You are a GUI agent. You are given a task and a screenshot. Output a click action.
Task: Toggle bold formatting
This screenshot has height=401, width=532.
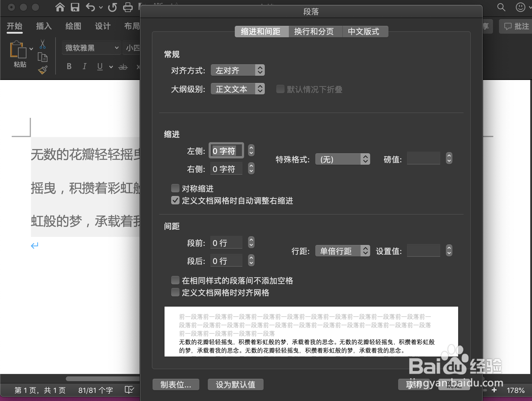tap(69, 66)
